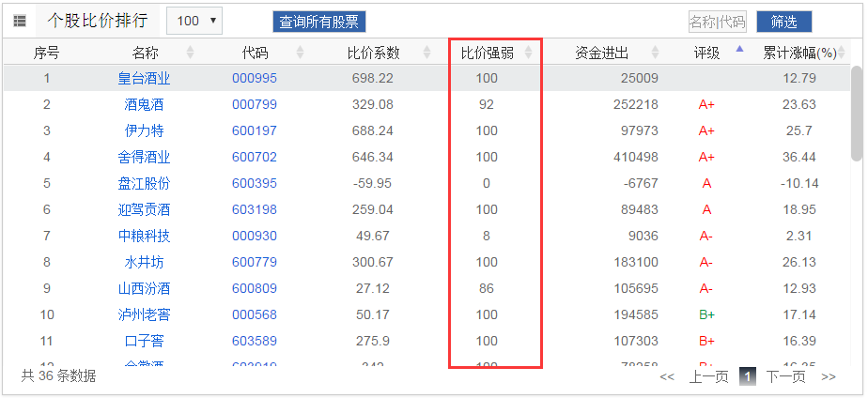Click the list menu icon beside 个股比价排行
The height and width of the screenshot is (398, 868).
[20, 21]
